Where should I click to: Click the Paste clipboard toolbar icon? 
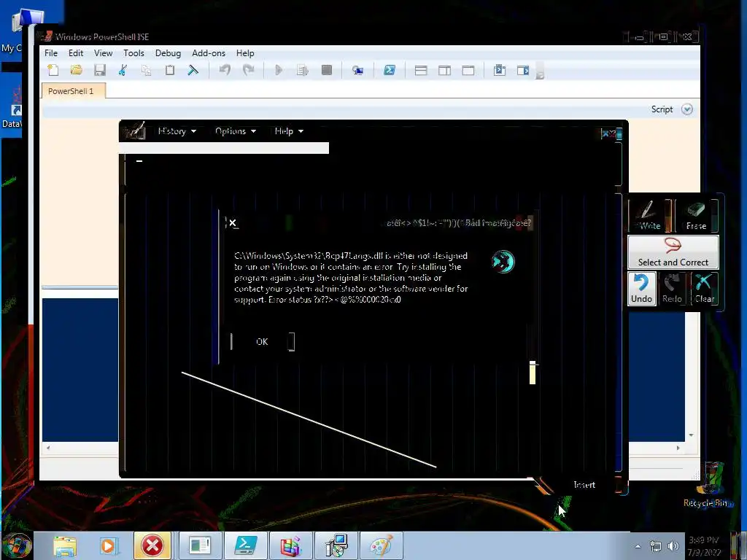click(x=169, y=71)
